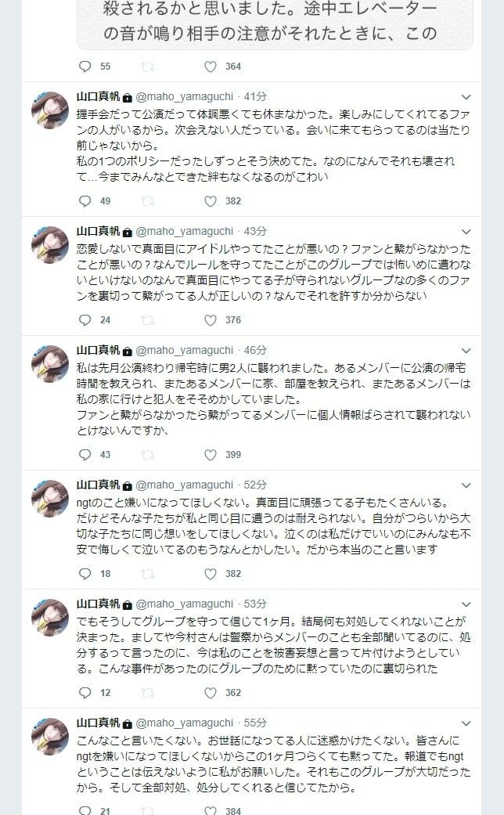
Task: Open the quoted tweet box at the top
Action: 275,24
